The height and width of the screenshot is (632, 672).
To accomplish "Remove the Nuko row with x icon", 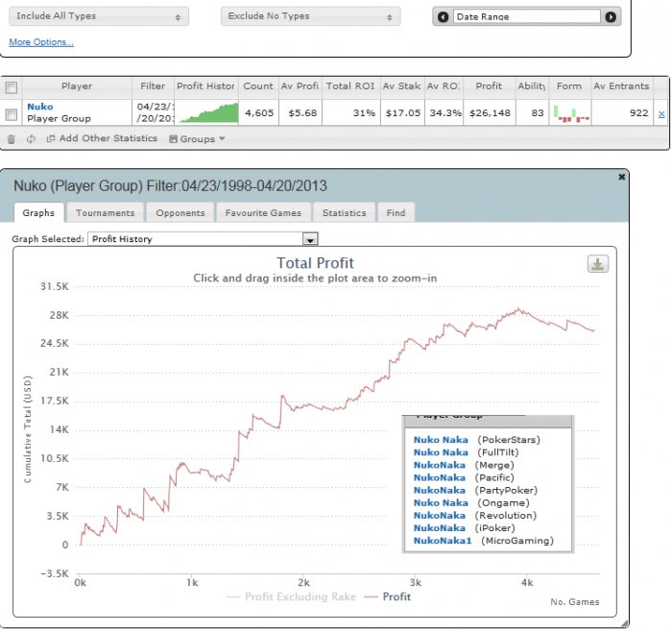I will pos(660,113).
